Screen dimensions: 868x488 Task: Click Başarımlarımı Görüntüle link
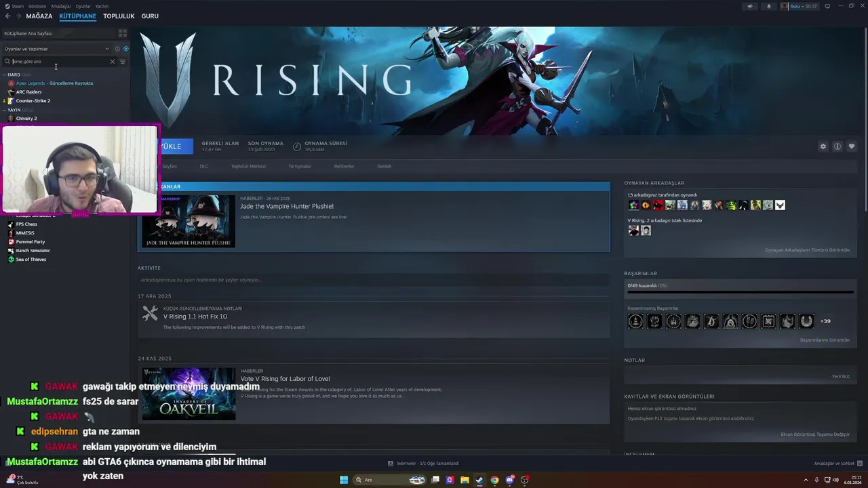pyautogui.click(x=825, y=340)
